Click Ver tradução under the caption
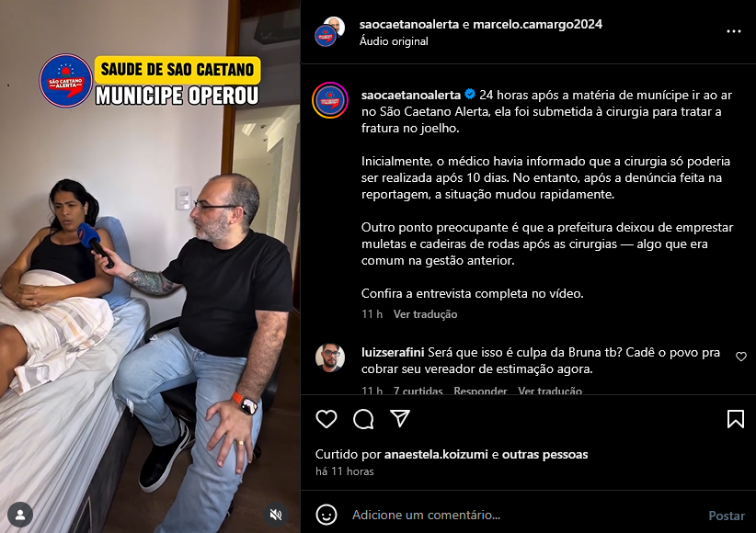Image resolution: width=756 pixels, height=533 pixels. point(425,314)
